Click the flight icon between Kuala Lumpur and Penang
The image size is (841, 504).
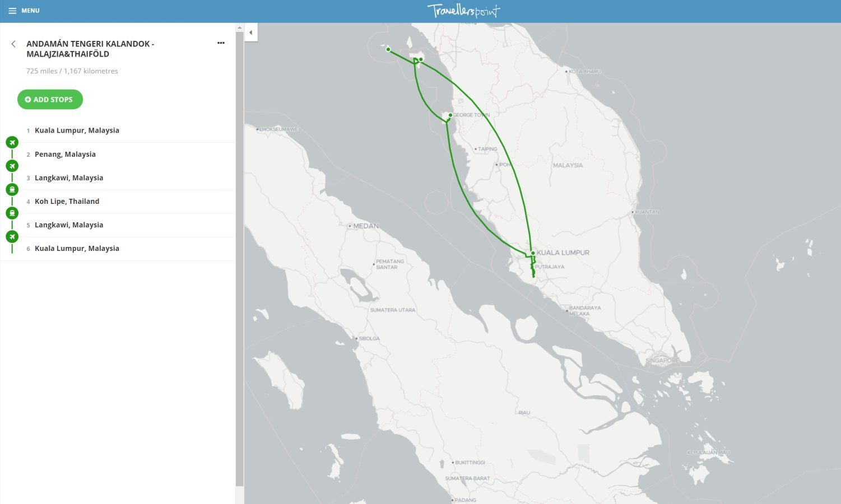pyautogui.click(x=12, y=142)
